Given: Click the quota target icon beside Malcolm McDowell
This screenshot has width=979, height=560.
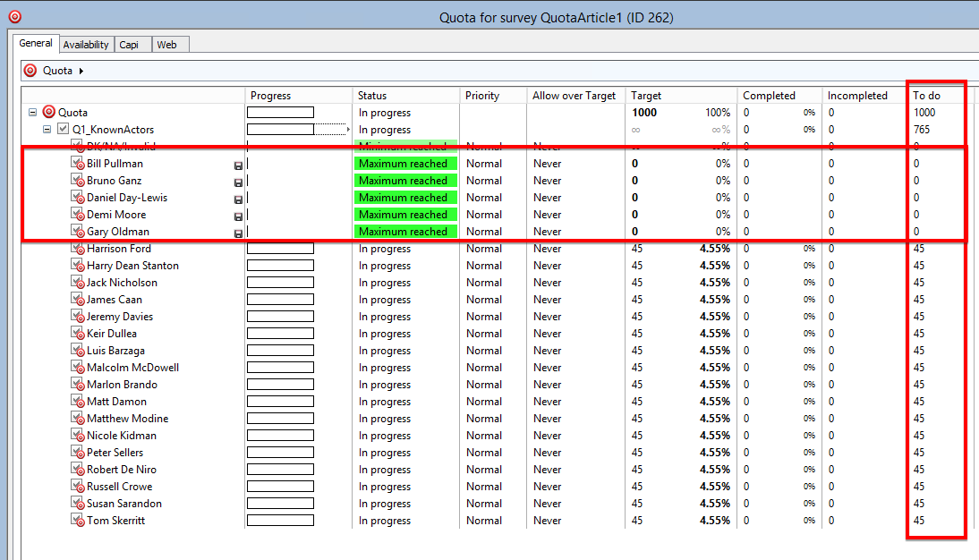Looking at the screenshot, I should (80, 369).
